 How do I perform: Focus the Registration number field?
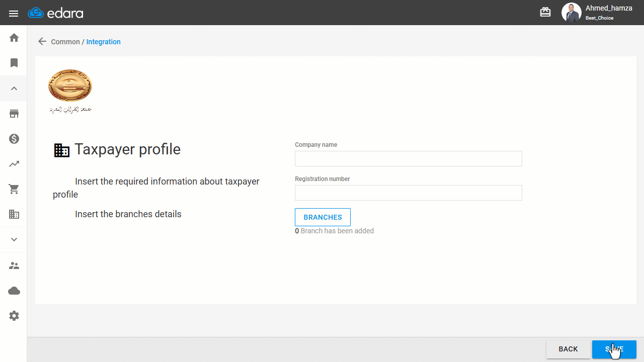pos(409,193)
